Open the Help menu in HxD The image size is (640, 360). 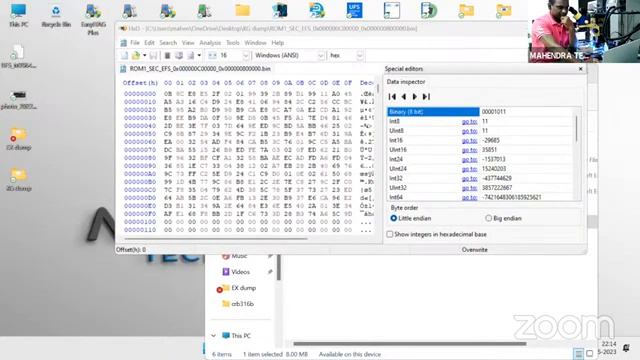coord(278,43)
